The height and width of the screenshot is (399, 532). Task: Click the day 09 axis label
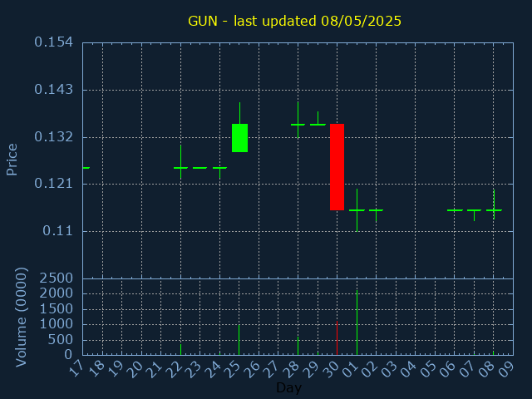507,369
